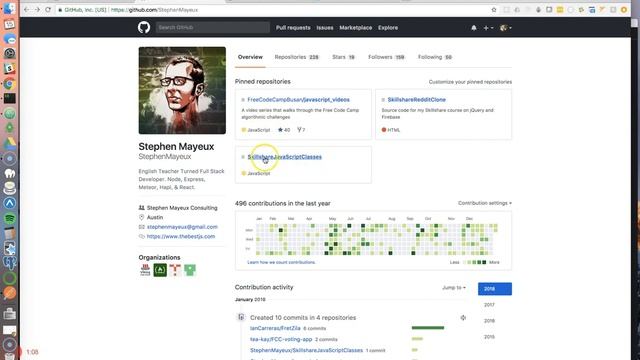
Task: Click FretZila green commit progress bar
Action: (428, 328)
